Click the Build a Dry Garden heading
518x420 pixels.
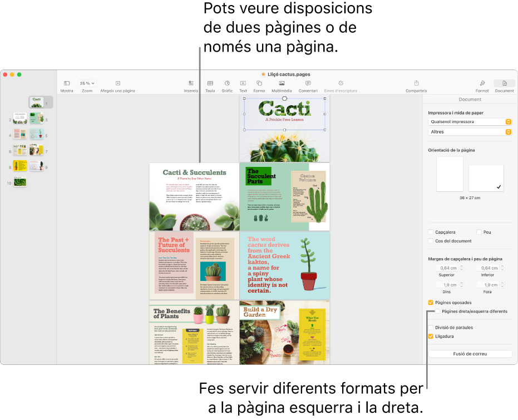[260, 312]
